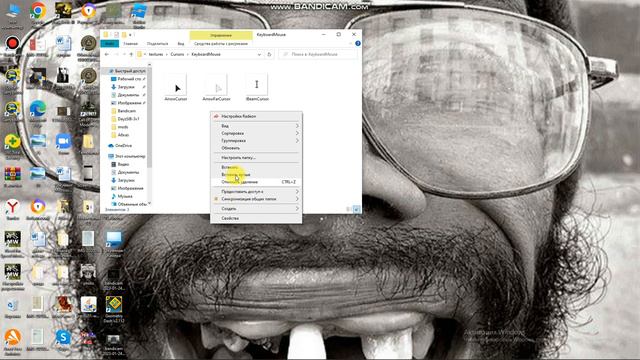Open Zoom desktop icon
640x360 pixels.
tap(63, 141)
